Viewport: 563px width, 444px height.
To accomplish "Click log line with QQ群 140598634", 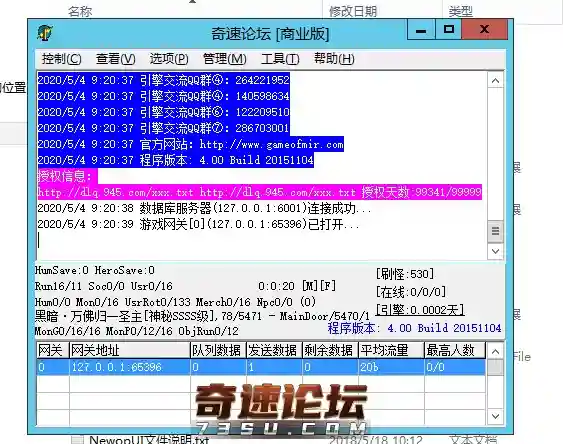I will point(163,96).
